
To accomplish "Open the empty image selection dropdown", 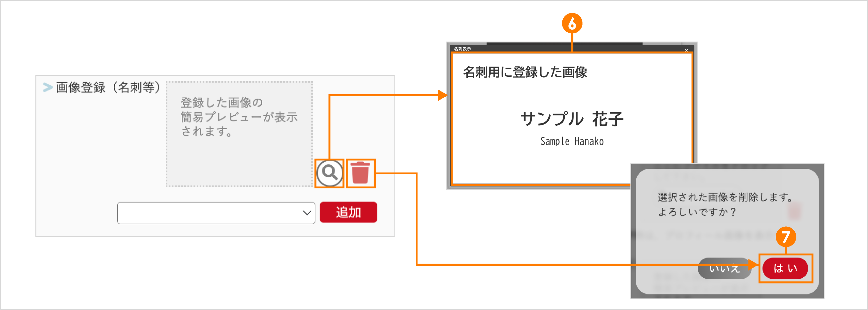I will 216,213.
